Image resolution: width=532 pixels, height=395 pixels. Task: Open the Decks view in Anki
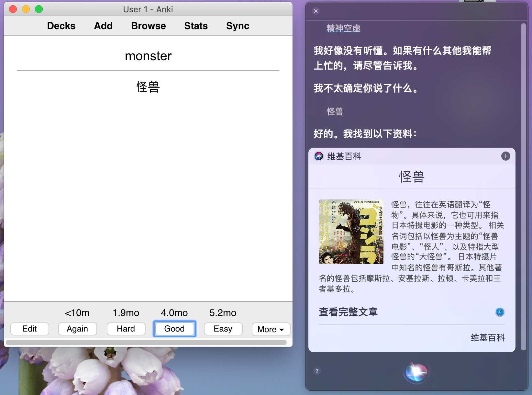point(61,26)
